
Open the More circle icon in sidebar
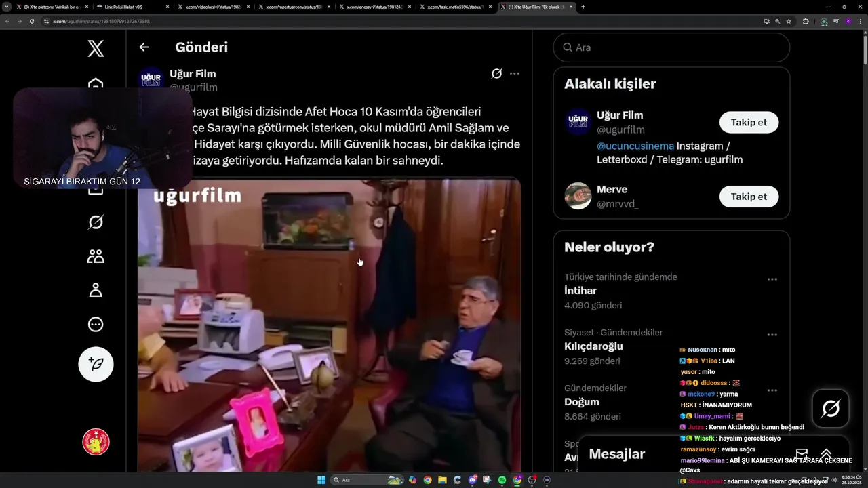[x=96, y=325]
